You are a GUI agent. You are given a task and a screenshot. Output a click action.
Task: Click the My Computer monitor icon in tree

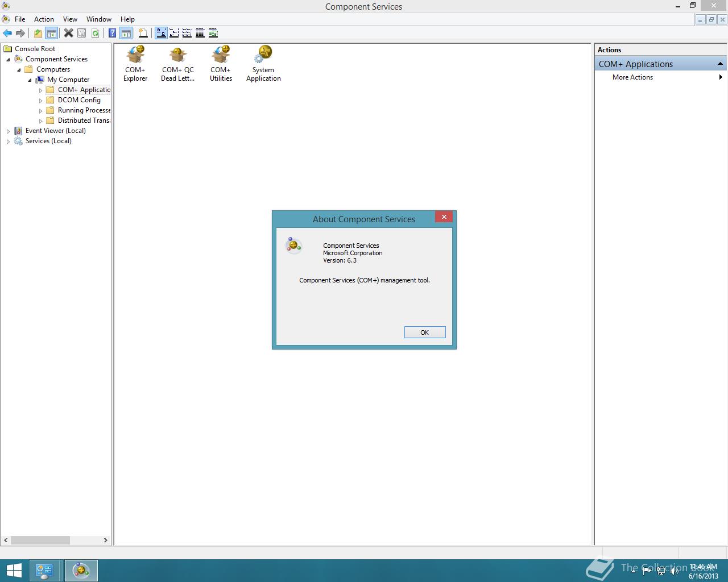point(40,80)
